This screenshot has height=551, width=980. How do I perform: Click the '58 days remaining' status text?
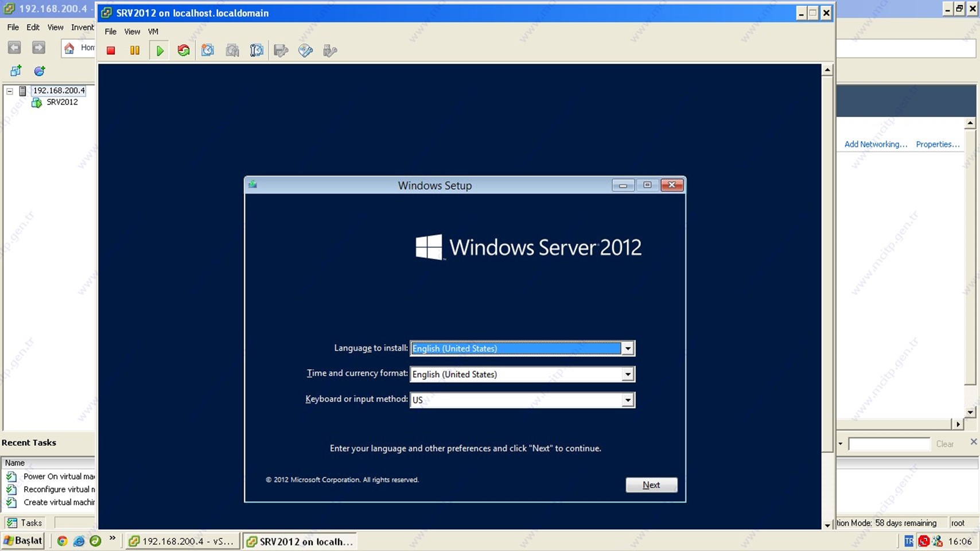point(905,523)
